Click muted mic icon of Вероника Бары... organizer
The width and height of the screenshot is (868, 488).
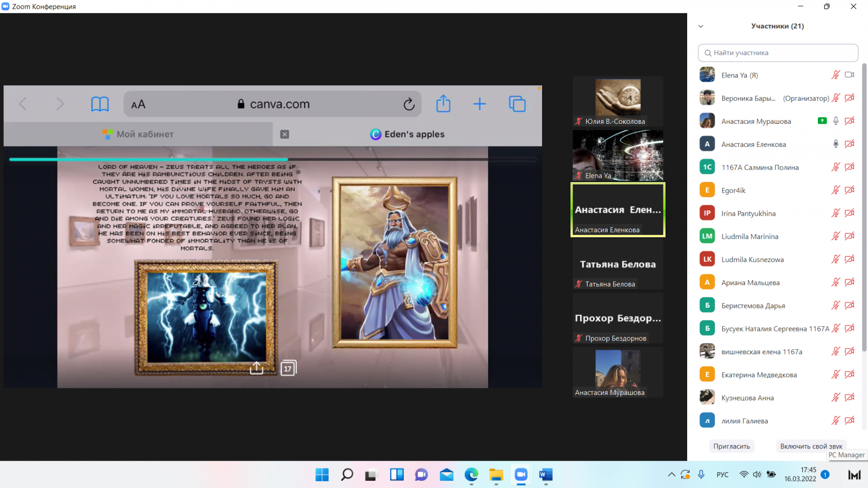(836, 98)
